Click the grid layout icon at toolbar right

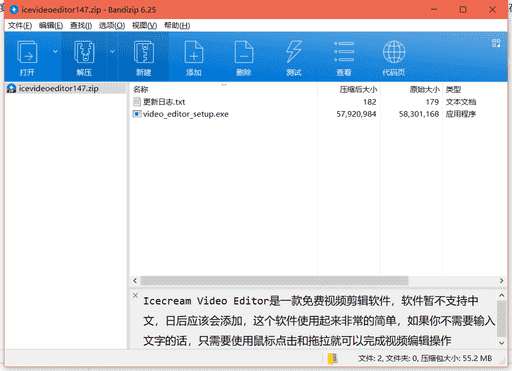(496, 43)
